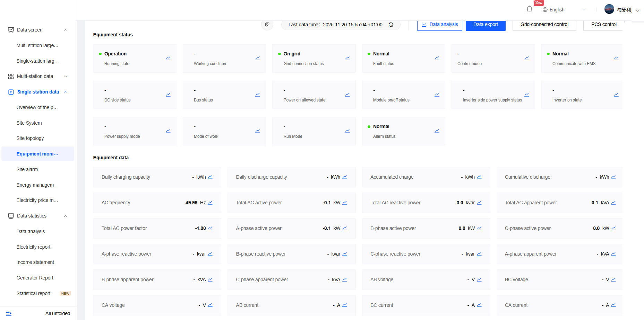Go to Site alarm page
This screenshot has height=320, width=644.
(x=27, y=169)
